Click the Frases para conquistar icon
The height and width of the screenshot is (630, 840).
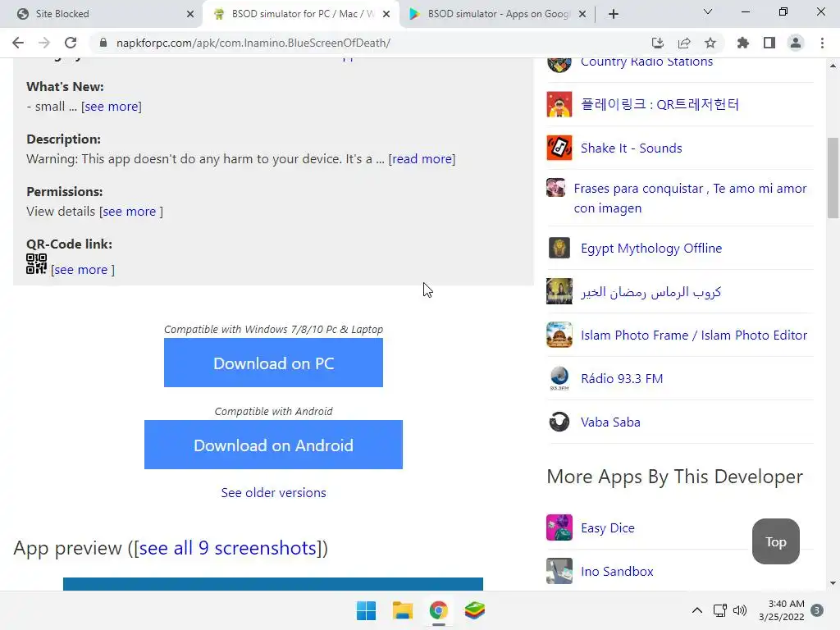[556, 188]
